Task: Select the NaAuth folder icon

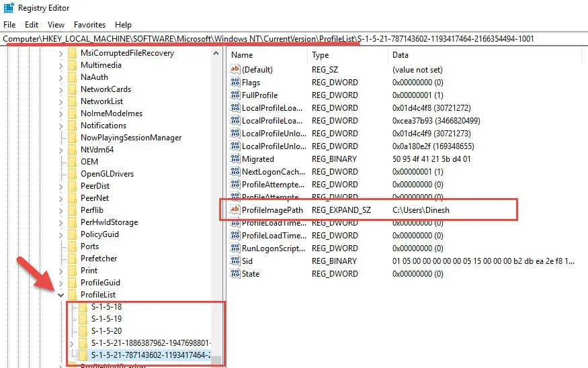Action: tap(72, 77)
